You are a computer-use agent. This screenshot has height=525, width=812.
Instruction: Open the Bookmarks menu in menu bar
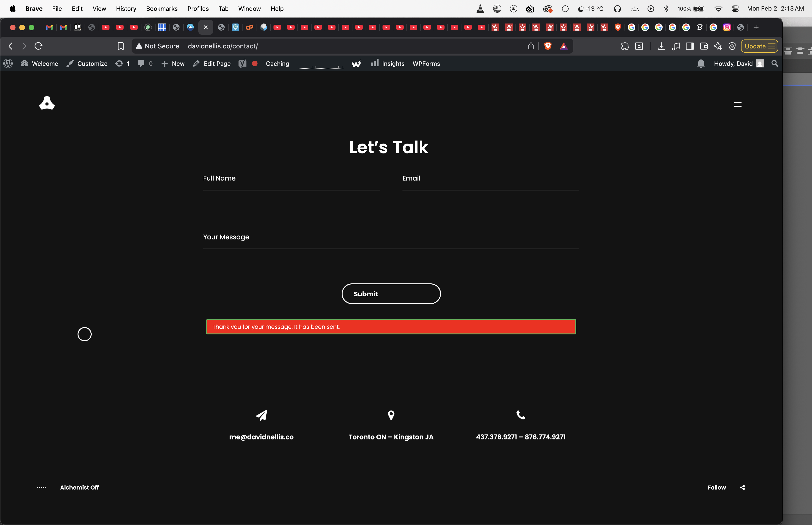(x=161, y=9)
